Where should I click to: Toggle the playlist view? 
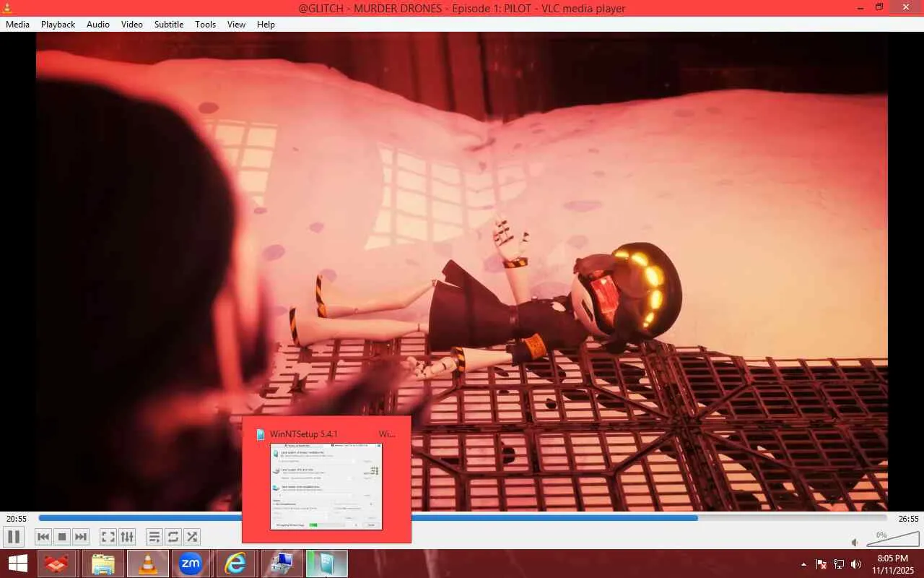(x=154, y=537)
